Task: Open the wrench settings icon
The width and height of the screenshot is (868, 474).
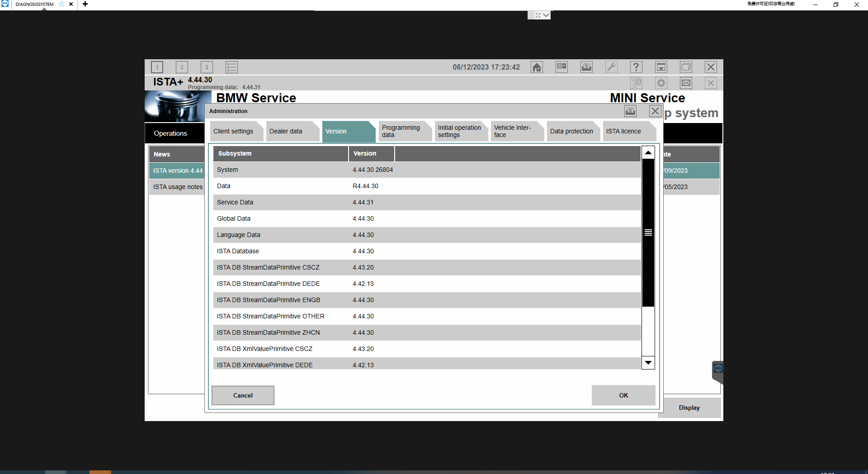Action: (x=611, y=67)
